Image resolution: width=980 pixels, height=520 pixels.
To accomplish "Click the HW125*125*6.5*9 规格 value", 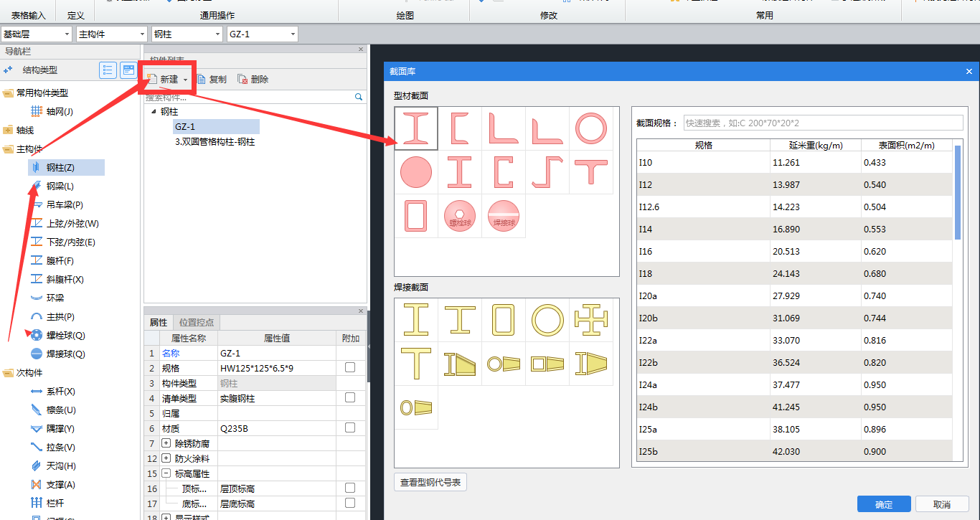I will pos(277,367).
